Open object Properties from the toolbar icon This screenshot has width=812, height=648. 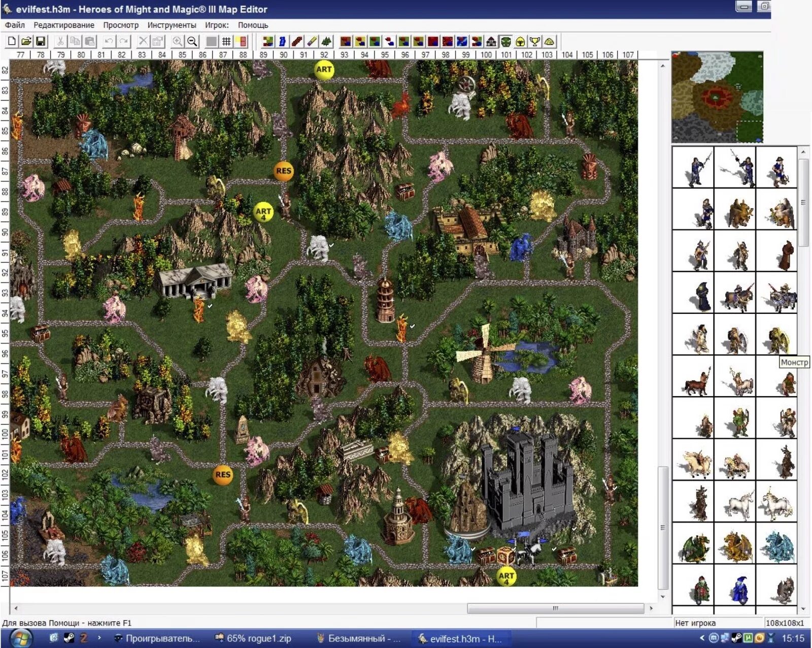158,42
